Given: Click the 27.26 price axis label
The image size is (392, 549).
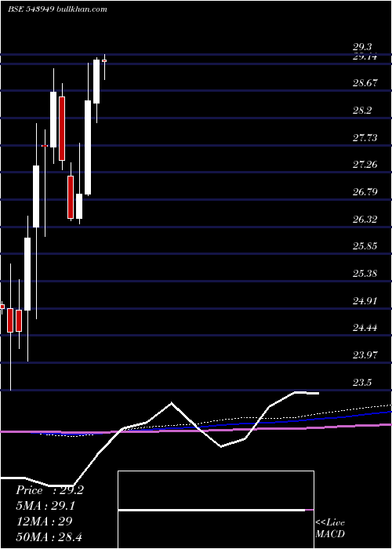Looking at the screenshot, I should point(365,165).
